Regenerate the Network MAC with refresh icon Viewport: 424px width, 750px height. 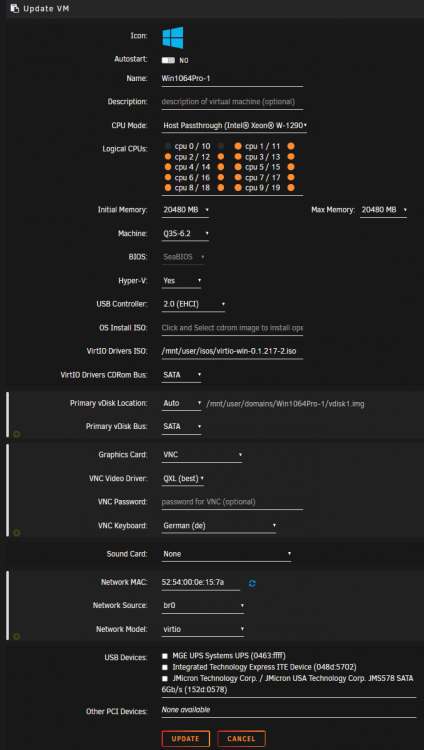[252, 583]
